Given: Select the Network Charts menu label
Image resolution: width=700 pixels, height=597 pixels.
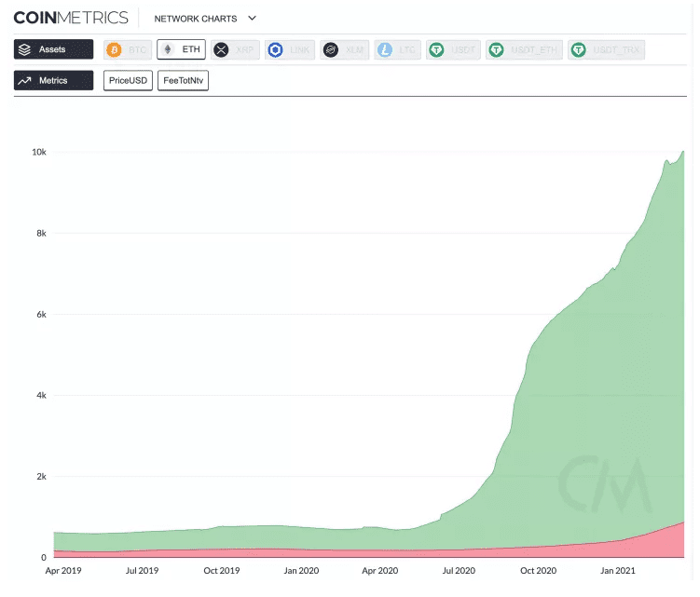Looking at the screenshot, I should point(195,19).
